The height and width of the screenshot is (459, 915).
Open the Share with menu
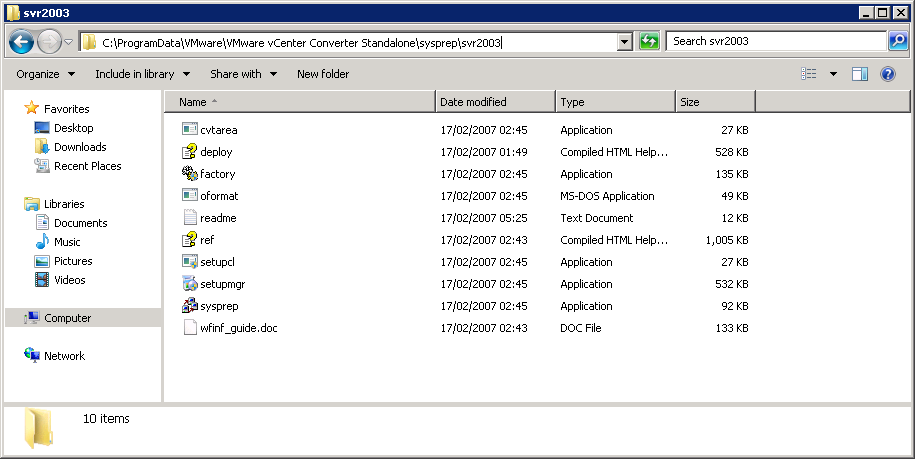click(x=243, y=74)
